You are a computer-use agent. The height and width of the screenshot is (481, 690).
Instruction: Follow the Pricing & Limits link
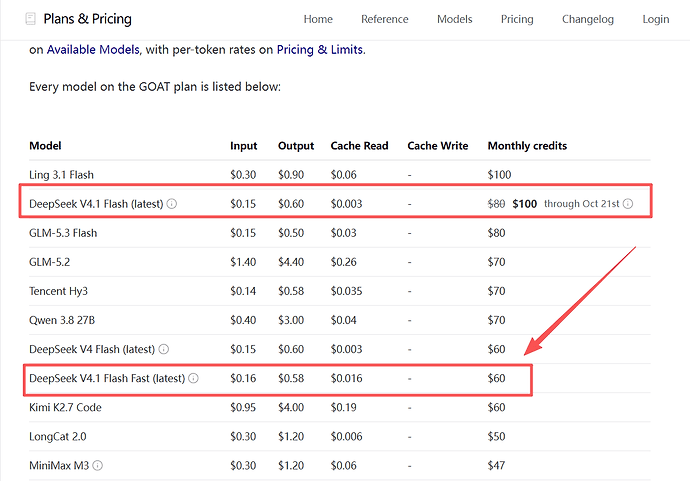pyautogui.click(x=320, y=50)
